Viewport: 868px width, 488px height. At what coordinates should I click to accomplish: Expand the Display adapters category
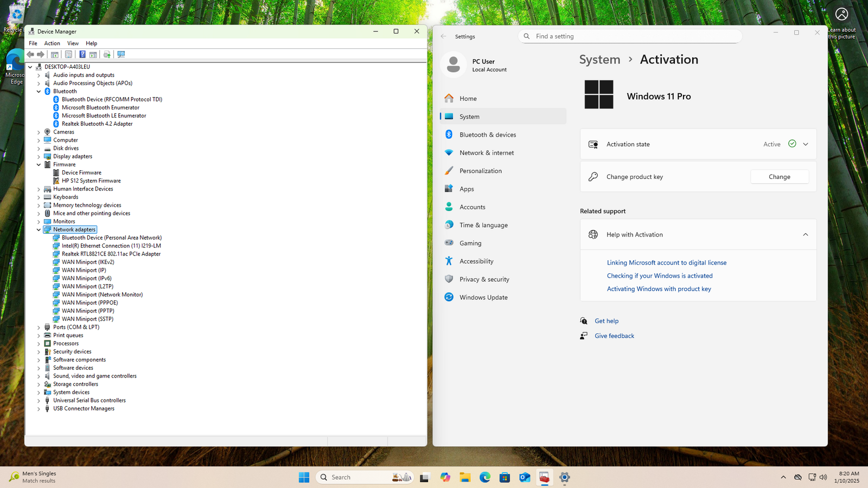coord(39,157)
